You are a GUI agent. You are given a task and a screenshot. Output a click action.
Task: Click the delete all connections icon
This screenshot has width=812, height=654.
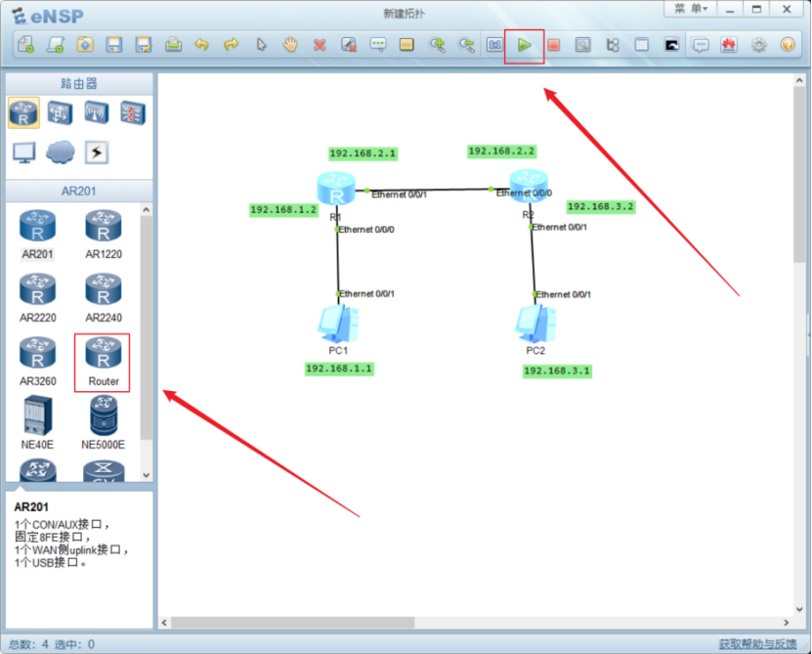pyautogui.click(x=349, y=45)
